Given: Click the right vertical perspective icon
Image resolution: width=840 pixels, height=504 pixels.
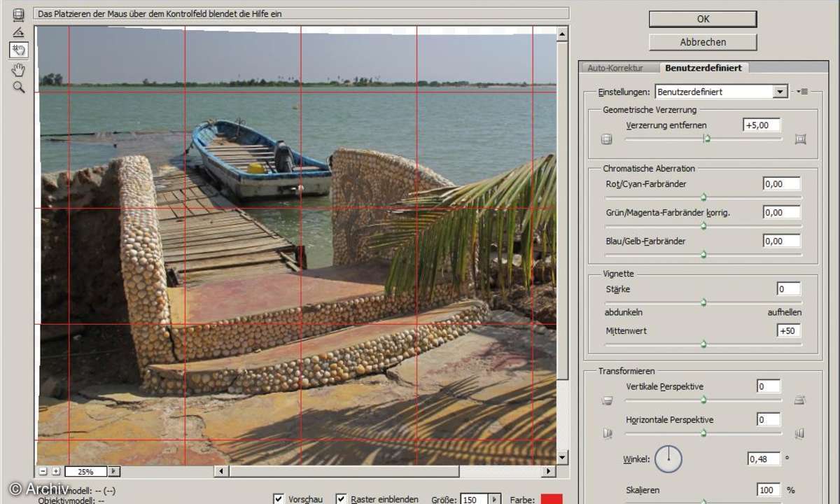Looking at the screenshot, I should [800, 401].
